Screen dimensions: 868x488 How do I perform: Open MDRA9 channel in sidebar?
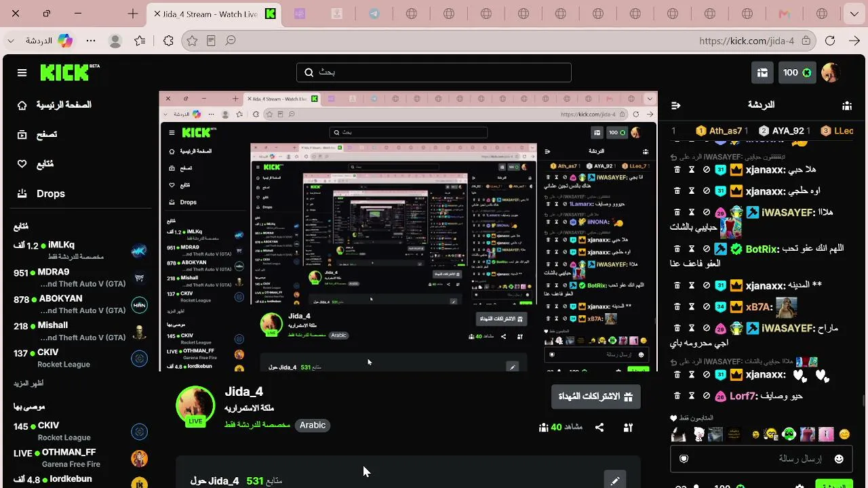pos(80,278)
